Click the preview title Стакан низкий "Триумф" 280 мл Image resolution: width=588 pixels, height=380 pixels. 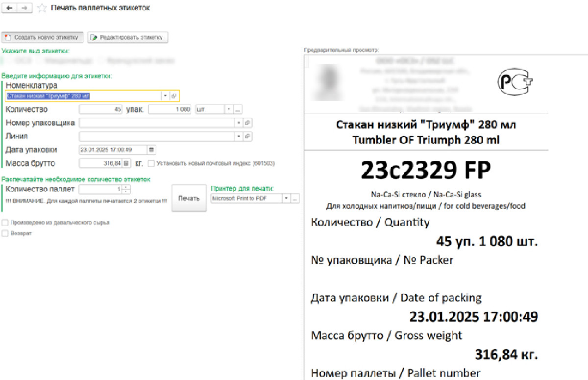pyautogui.click(x=426, y=125)
